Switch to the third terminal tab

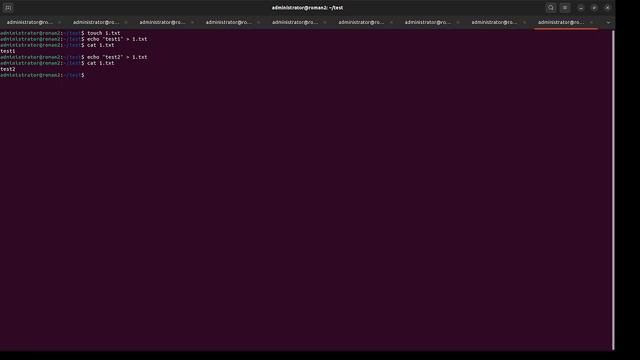point(162,22)
